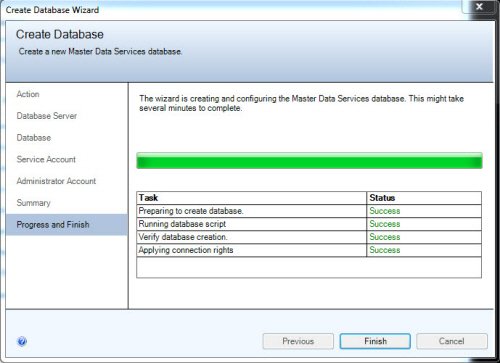The width and height of the screenshot is (500, 363).
Task: Click the Task column header
Action: (x=252, y=198)
